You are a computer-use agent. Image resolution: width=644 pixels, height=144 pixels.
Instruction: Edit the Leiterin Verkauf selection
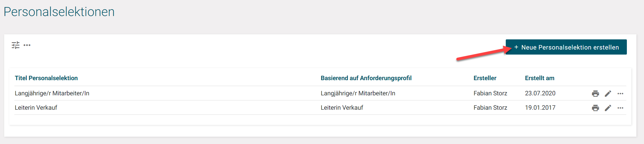click(x=608, y=108)
